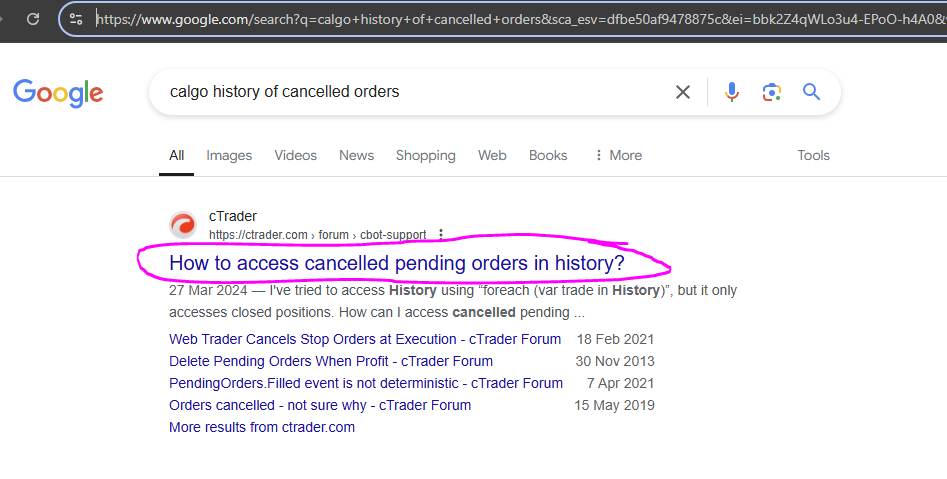Start voice search with the microphone icon
Screen dimensions: 947x479
tap(731, 92)
